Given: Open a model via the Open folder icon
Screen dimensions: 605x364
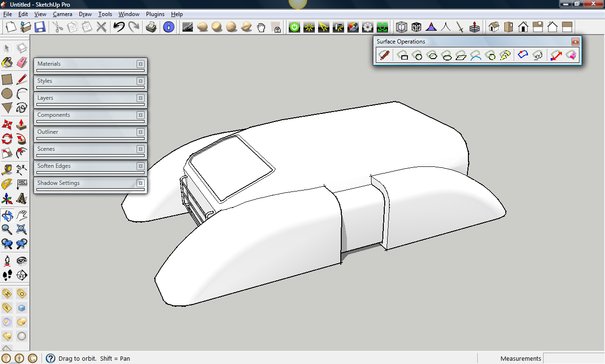Looking at the screenshot, I should point(26,27).
